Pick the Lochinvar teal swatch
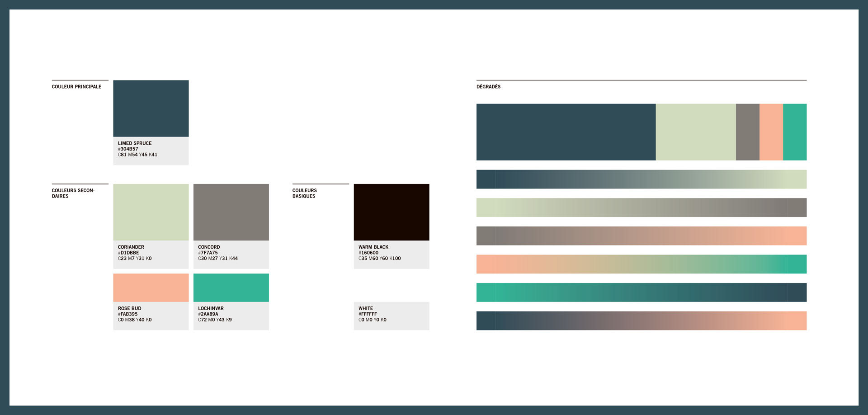The image size is (868, 415). pos(231,288)
